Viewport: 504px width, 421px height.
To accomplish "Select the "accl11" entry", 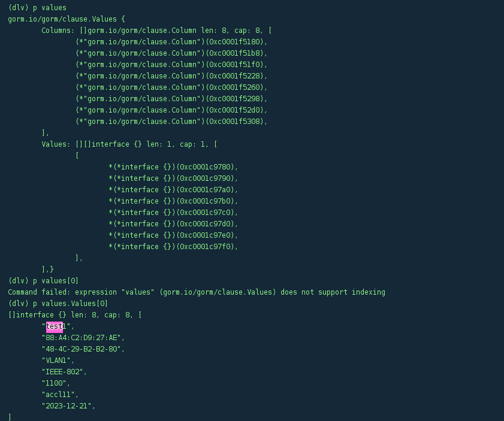I will [x=60, y=395].
